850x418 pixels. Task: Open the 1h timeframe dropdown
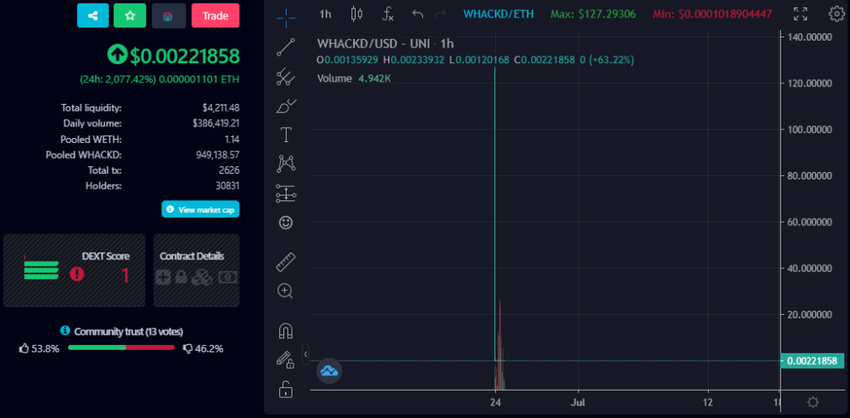point(325,15)
